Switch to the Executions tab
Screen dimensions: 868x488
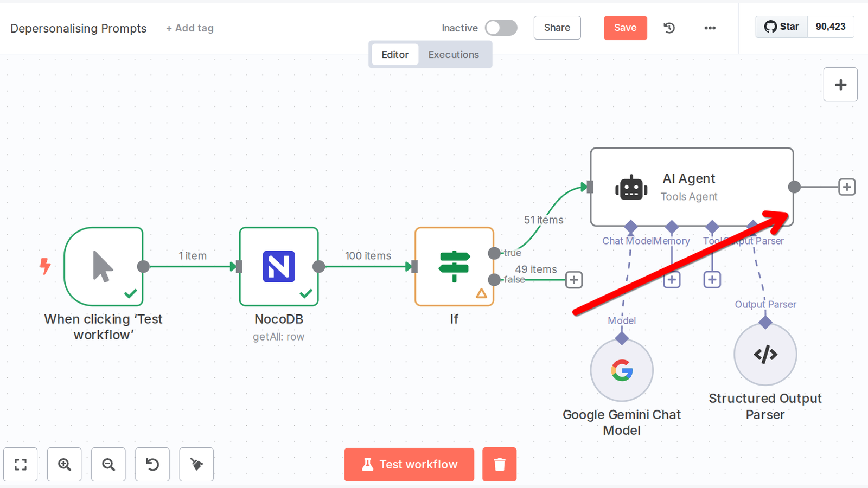click(x=454, y=55)
